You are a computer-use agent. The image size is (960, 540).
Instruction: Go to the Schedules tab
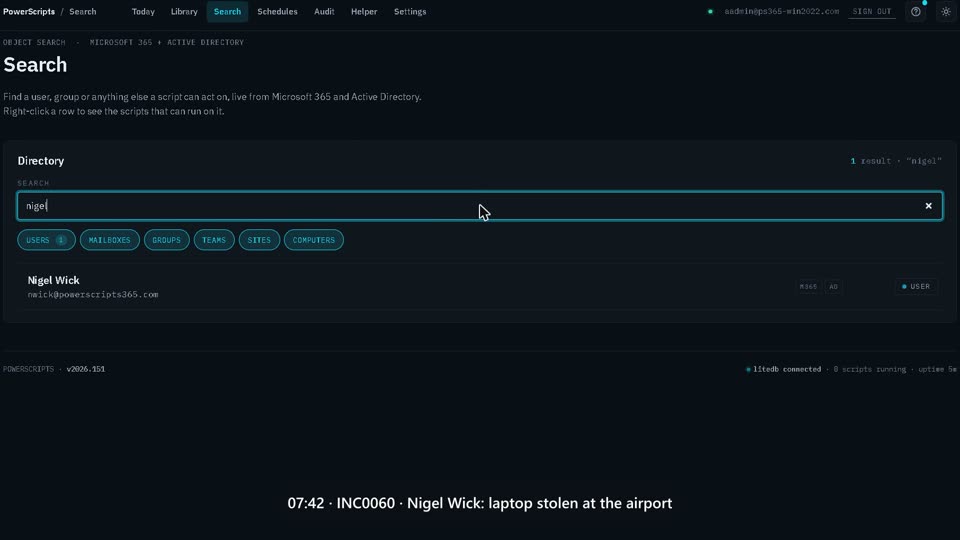coord(277,12)
